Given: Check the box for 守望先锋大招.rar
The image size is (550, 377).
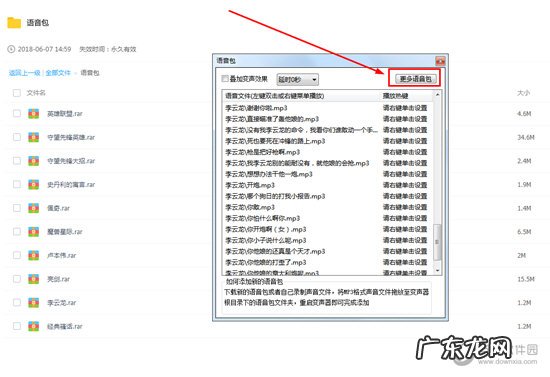Looking at the screenshot, I should click(16, 161).
